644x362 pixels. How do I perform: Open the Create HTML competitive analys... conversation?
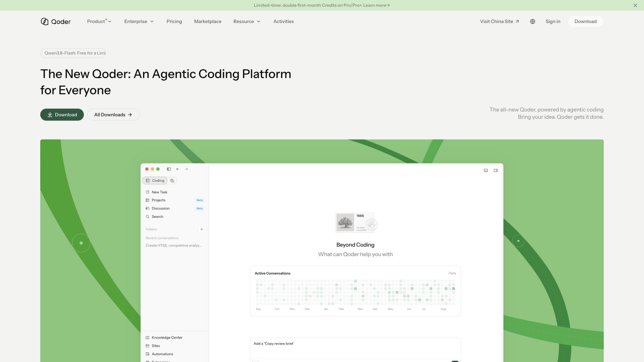pyautogui.click(x=173, y=246)
